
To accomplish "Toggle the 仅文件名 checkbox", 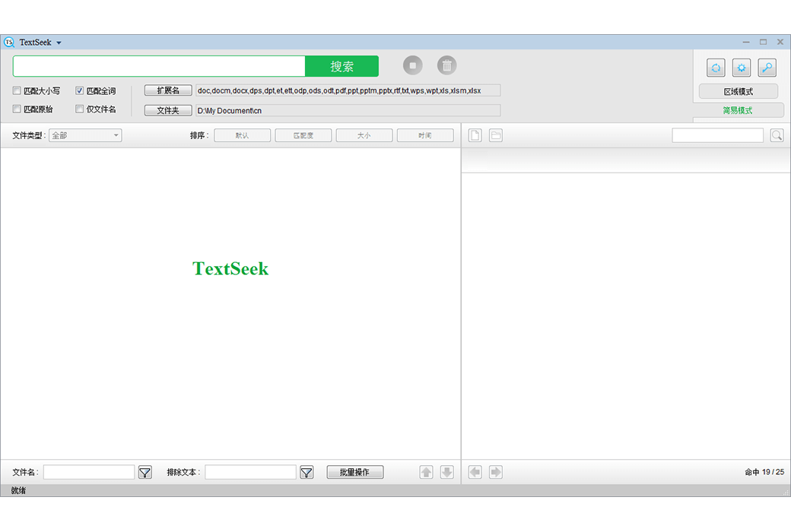I will [x=79, y=109].
